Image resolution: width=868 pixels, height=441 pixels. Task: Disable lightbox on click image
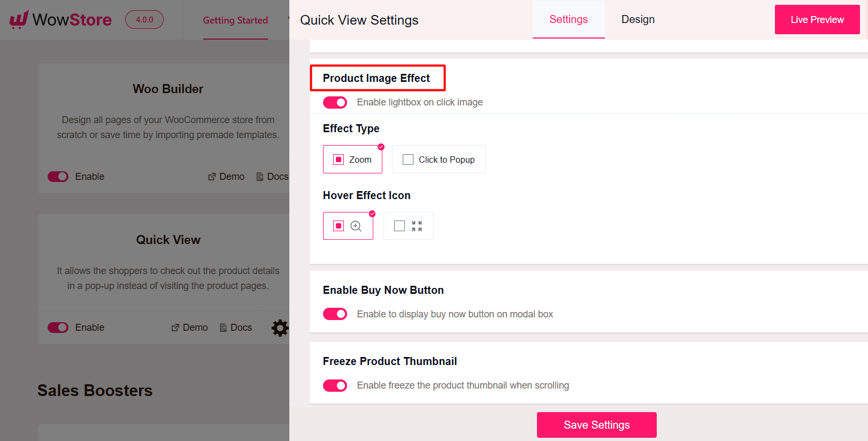(x=335, y=102)
